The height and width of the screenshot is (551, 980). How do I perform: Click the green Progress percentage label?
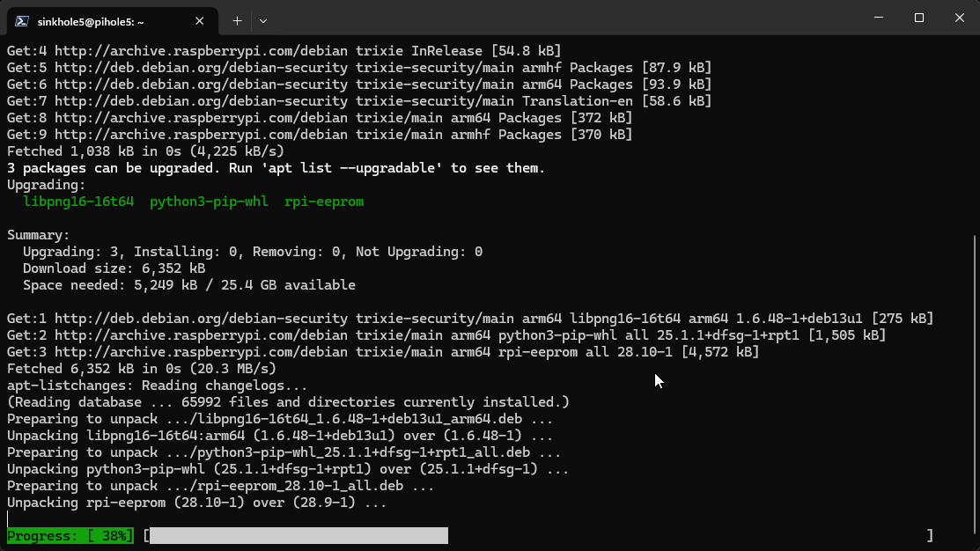(x=69, y=535)
